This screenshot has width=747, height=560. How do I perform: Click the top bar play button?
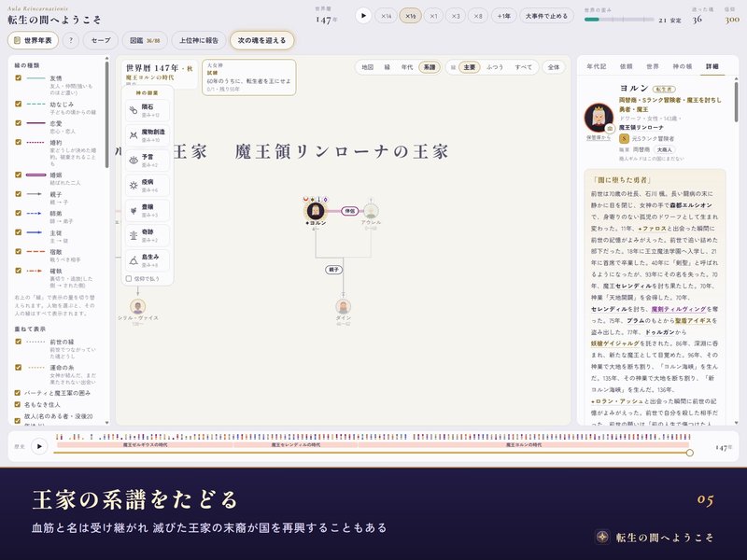[x=363, y=16]
